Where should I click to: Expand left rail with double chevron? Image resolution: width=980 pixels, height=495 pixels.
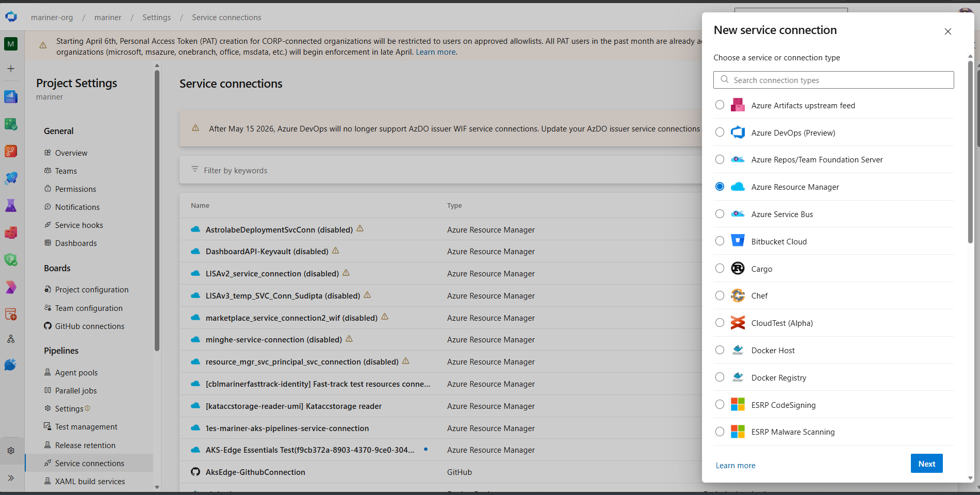(11, 478)
